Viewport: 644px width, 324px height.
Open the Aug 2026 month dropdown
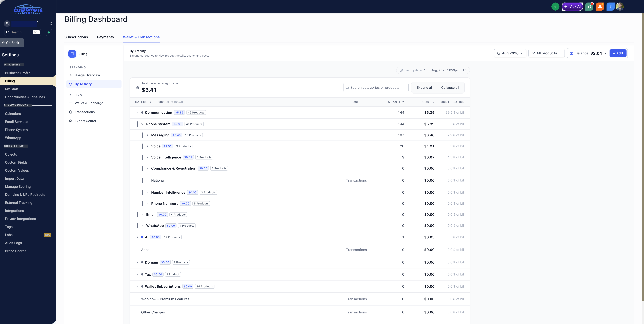(510, 53)
